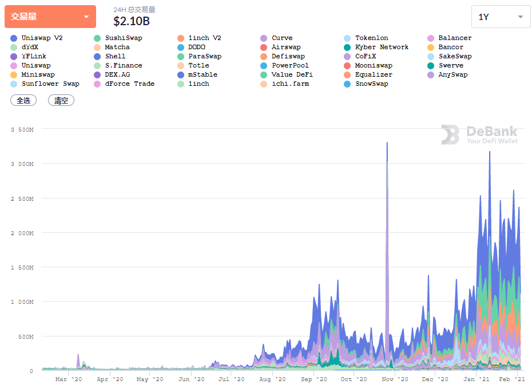Screen dimensions: 532x392
Task: Click the 3 500M y-axis label
Action: click(x=22, y=130)
